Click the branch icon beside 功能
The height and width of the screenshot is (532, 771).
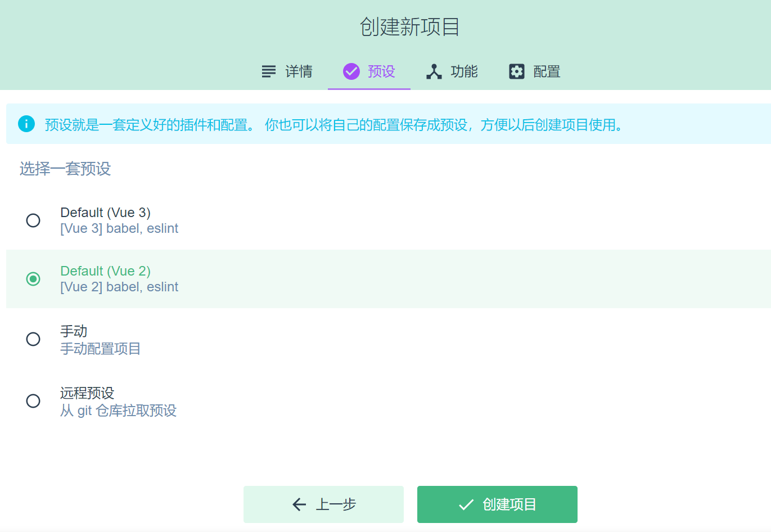click(x=434, y=71)
